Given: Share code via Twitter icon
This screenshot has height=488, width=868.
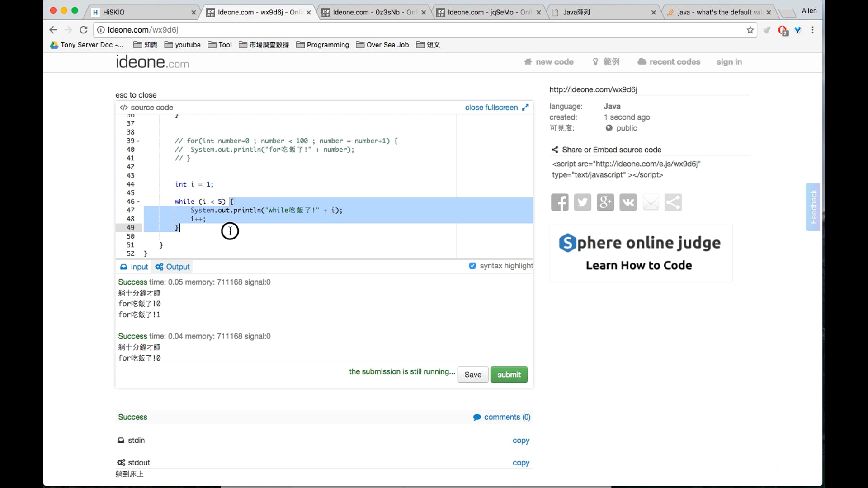Looking at the screenshot, I should click(x=582, y=202).
